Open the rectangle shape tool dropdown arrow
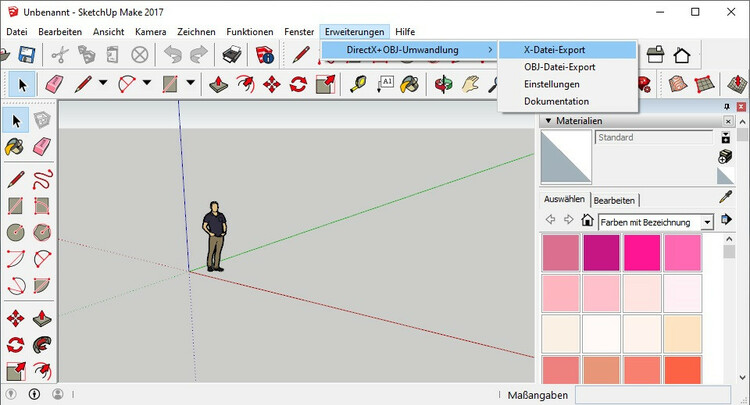The image size is (750, 405). [x=190, y=83]
